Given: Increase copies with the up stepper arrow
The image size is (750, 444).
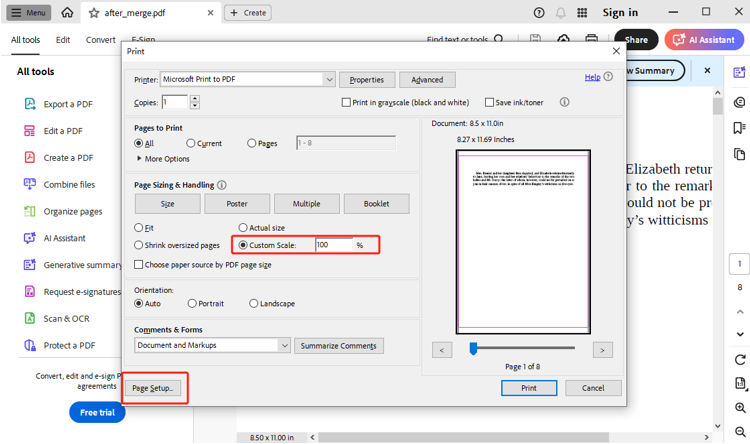Looking at the screenshot, I should pos(195,99).
